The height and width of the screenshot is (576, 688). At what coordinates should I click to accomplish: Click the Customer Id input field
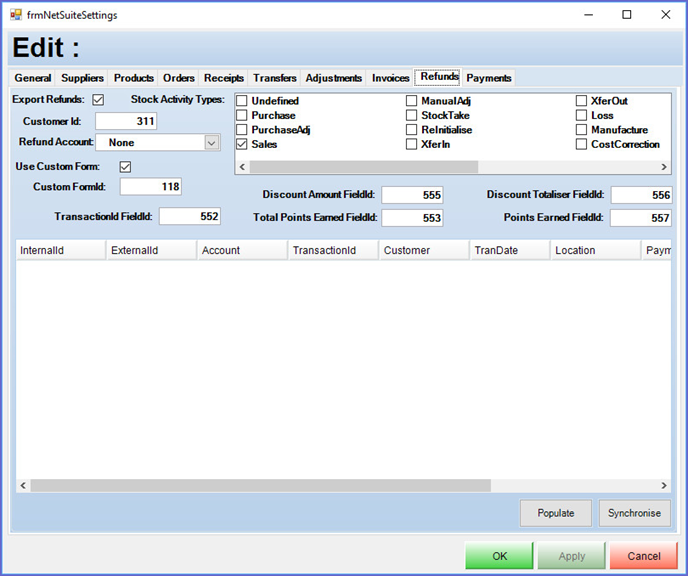(126, 121)
